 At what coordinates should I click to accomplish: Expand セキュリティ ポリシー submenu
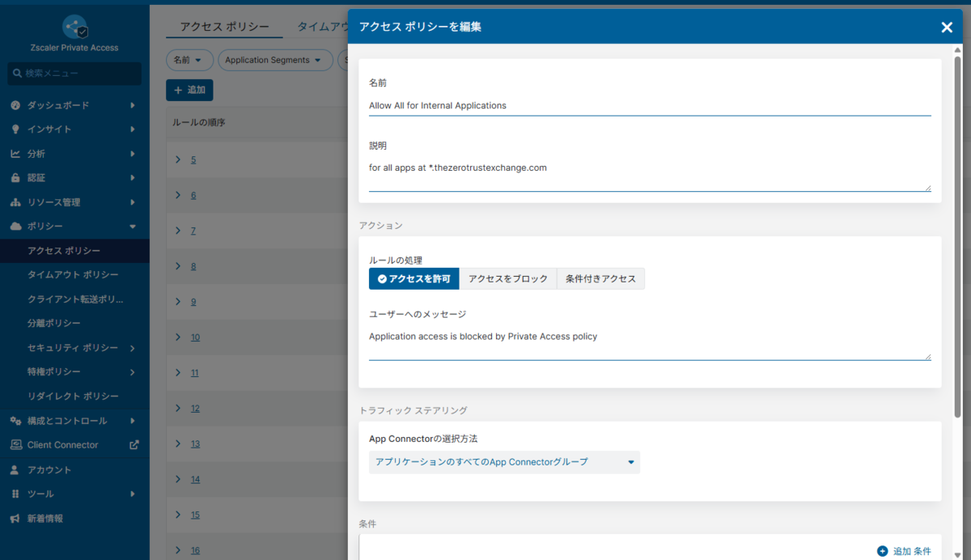point(74,348)
